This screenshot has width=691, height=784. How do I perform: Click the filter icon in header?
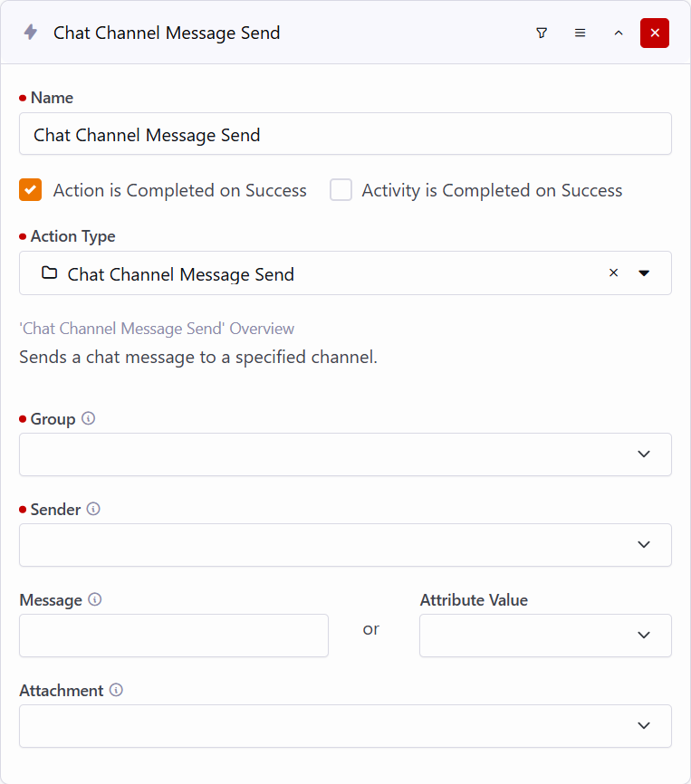[542, 33]
